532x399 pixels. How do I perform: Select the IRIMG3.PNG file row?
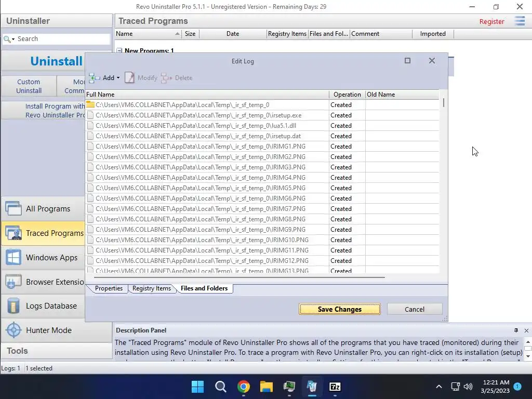pyautogui.click(x=262, y=167)
